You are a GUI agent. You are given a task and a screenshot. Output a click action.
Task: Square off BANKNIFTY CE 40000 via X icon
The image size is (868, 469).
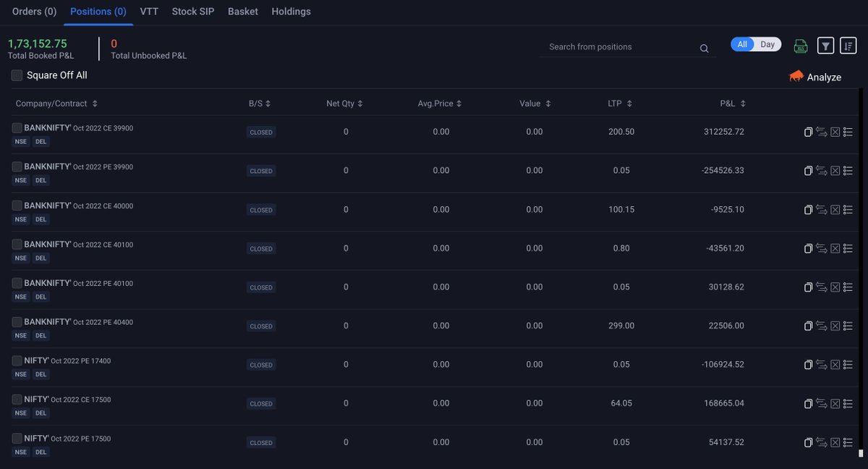[x=835, y=210]
